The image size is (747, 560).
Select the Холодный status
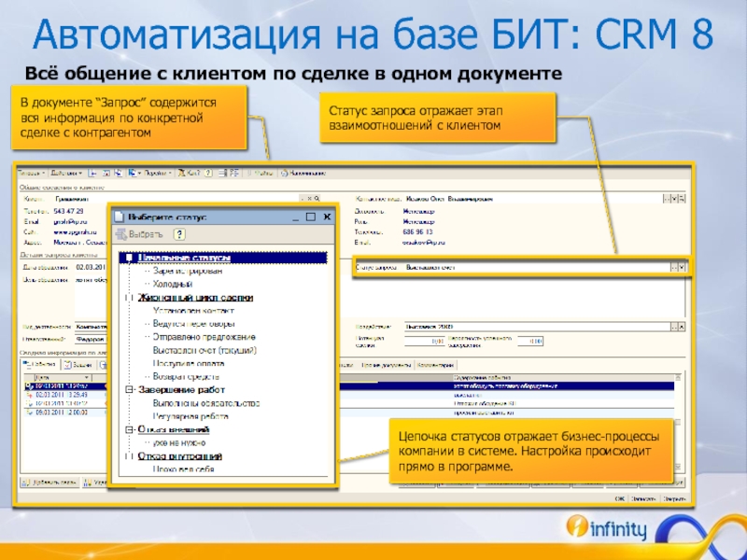[173, 285]
